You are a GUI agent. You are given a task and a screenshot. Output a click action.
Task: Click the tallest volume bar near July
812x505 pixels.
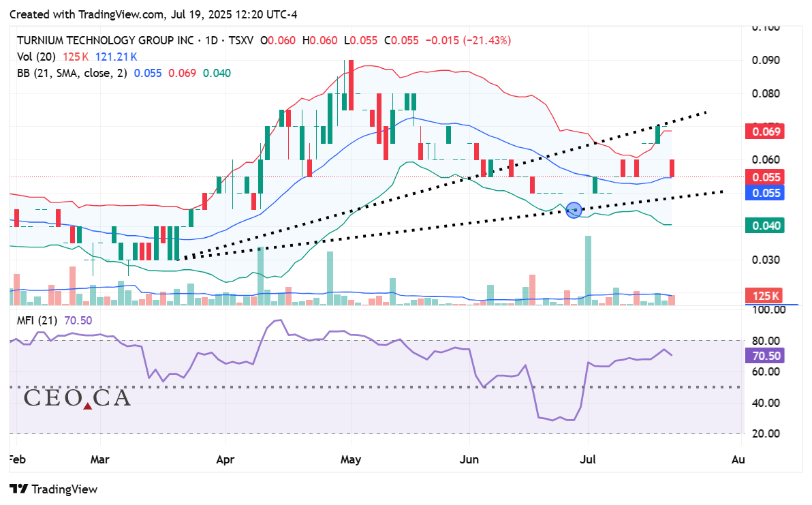589,271
